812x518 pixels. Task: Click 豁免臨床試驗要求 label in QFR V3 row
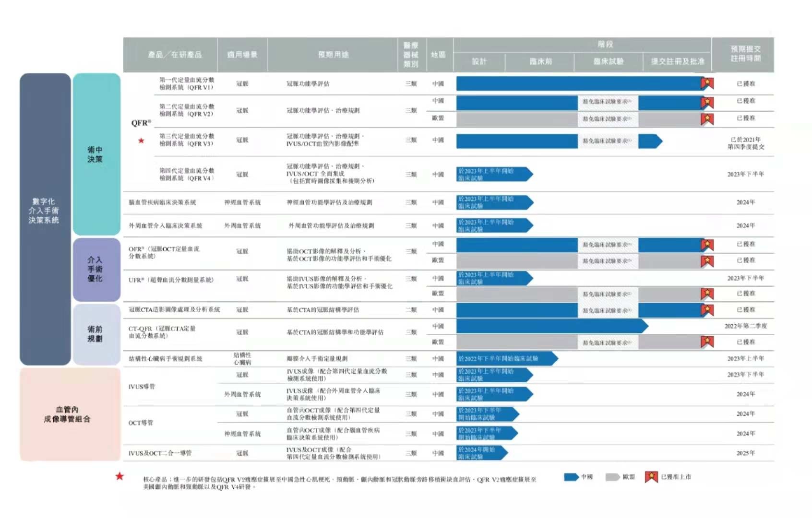point(608,141)
